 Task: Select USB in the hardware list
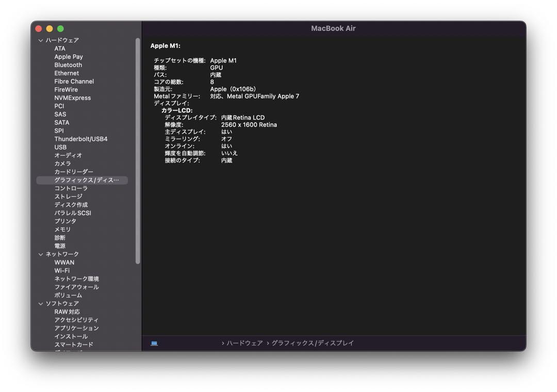(x=60, y=147)
